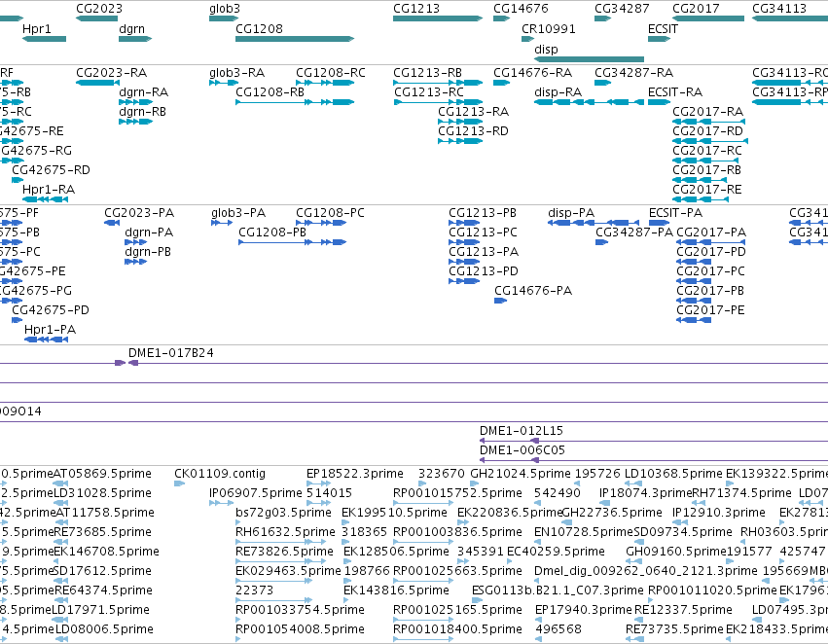This screenshot has height=644, width=828.
Task: Click EST LD10368.5prime
Action: pos(673,474)
